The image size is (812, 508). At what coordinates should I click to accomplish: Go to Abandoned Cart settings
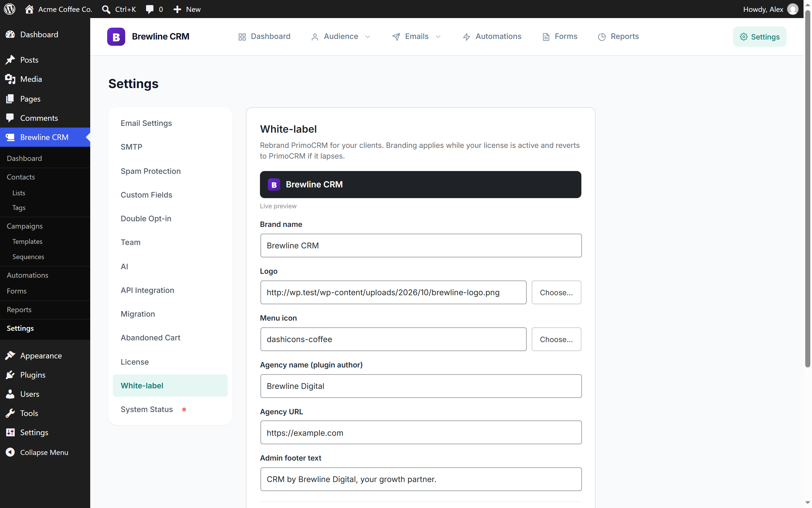click(x=170, y=338)
